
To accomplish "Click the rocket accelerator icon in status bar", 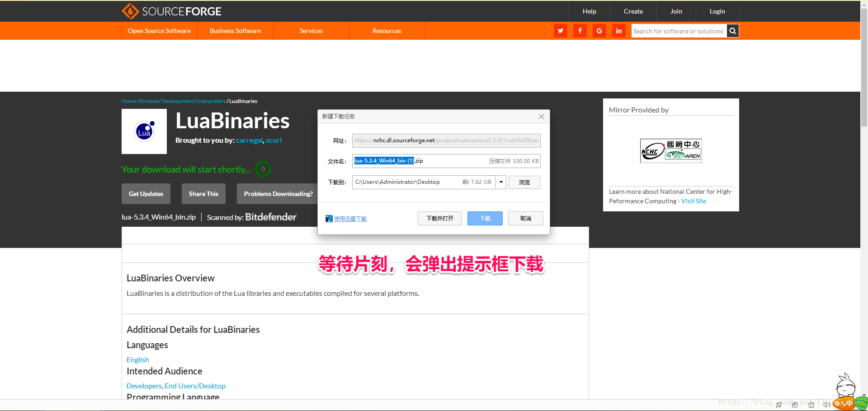I will 778,405.
